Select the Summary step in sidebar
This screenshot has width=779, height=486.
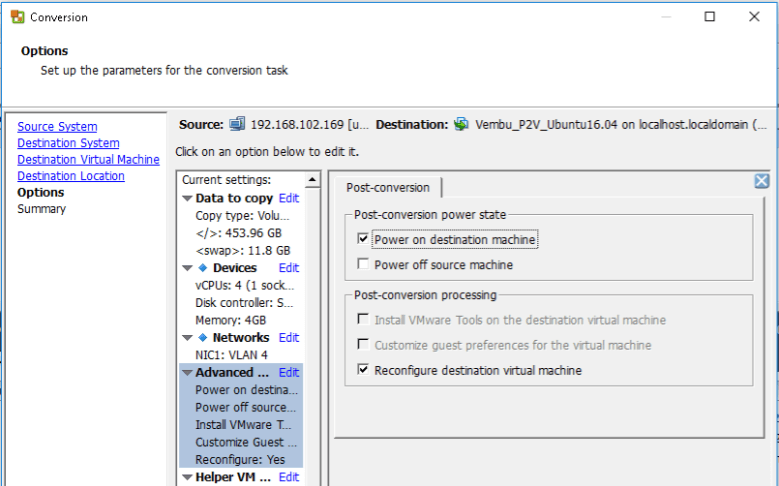41,209
